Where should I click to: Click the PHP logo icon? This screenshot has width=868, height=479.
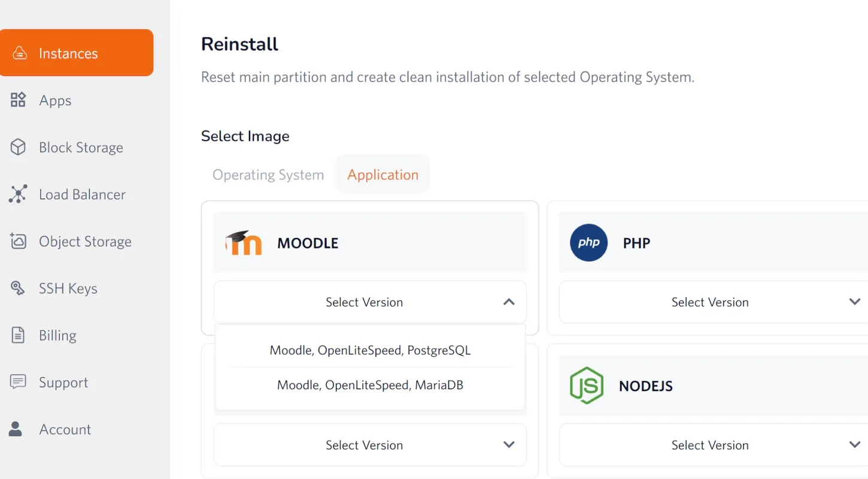point(588,242)
